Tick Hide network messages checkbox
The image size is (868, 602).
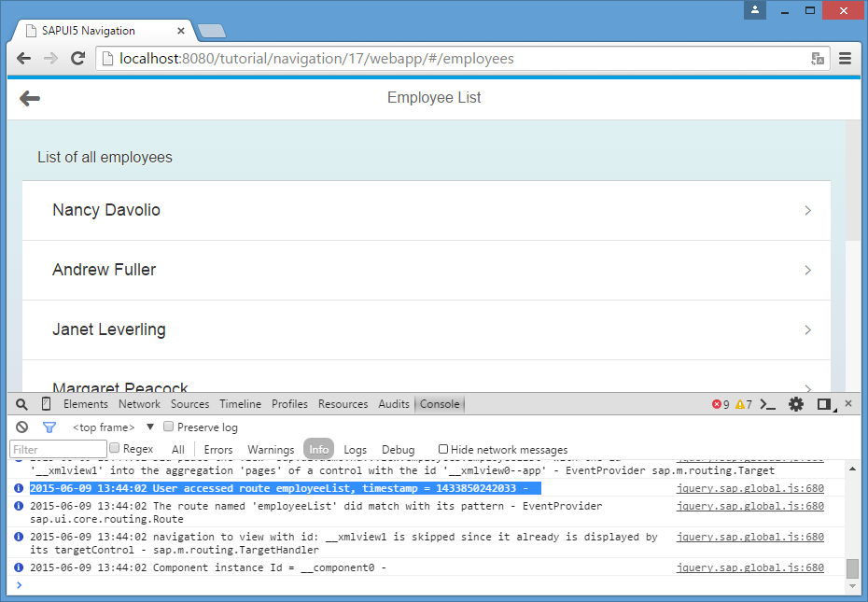tap(443, 449)
